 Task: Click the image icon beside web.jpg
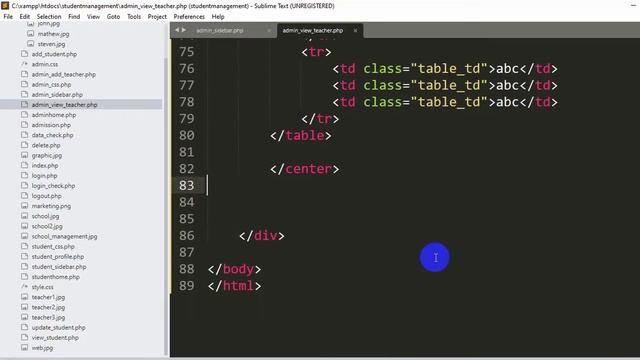click(x=24, y=348)
